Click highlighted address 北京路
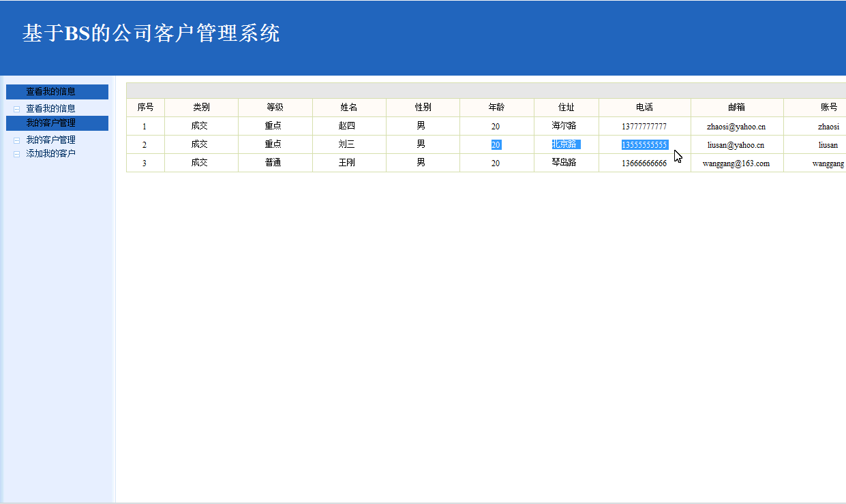Image resolution: width=846 pixels, height=504 pixels. [x=565, y=144]
